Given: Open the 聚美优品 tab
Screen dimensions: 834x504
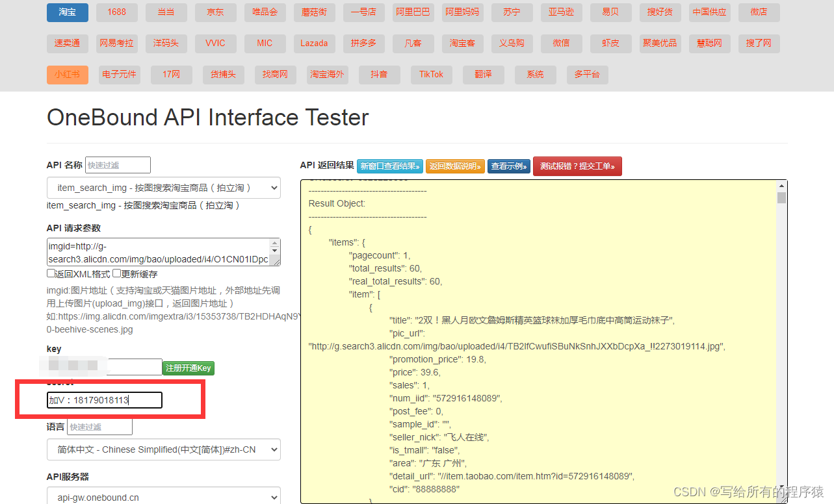Looking at the screenshot, I should 660,44.
